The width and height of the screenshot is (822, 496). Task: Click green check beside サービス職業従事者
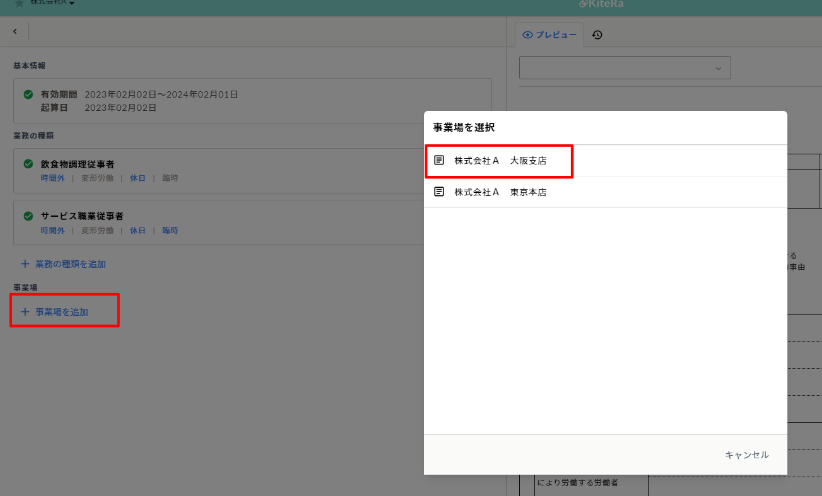tap(28, 216)
